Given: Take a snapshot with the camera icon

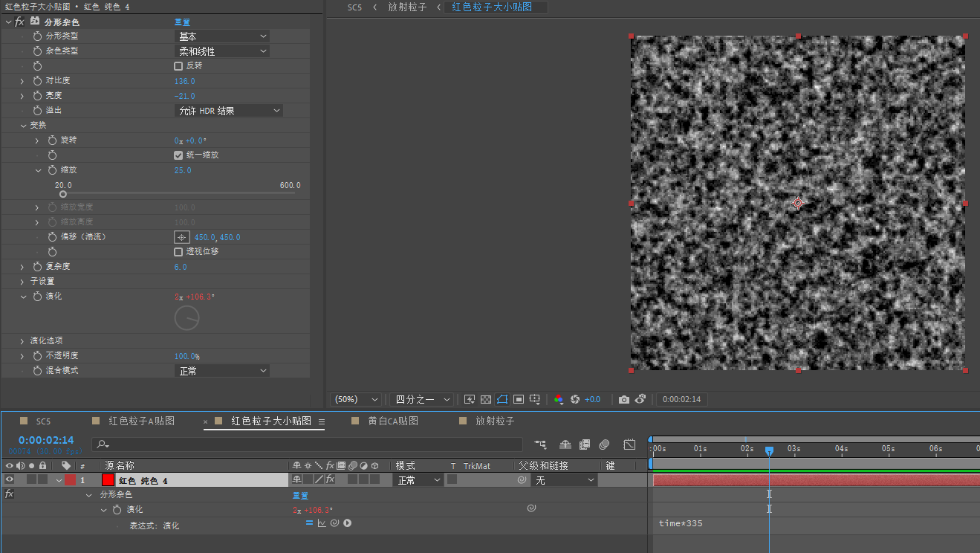Looking at the screenshot, I should click(624, 400).
